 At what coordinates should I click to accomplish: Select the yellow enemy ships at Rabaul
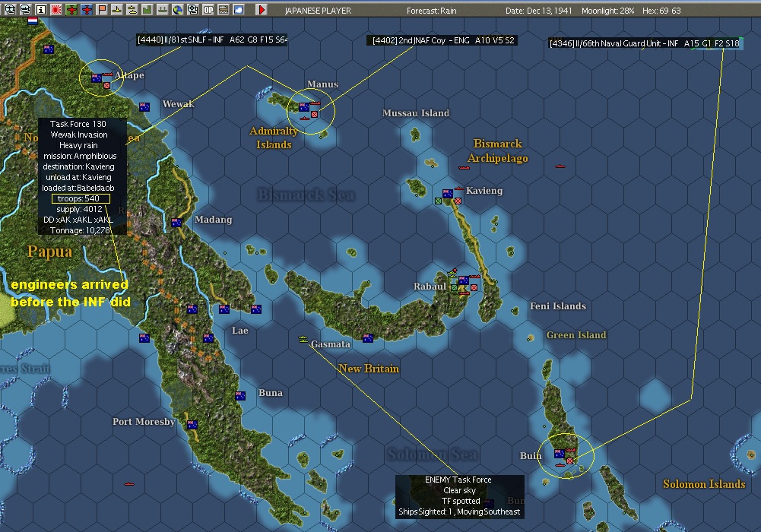coord(452,274)
